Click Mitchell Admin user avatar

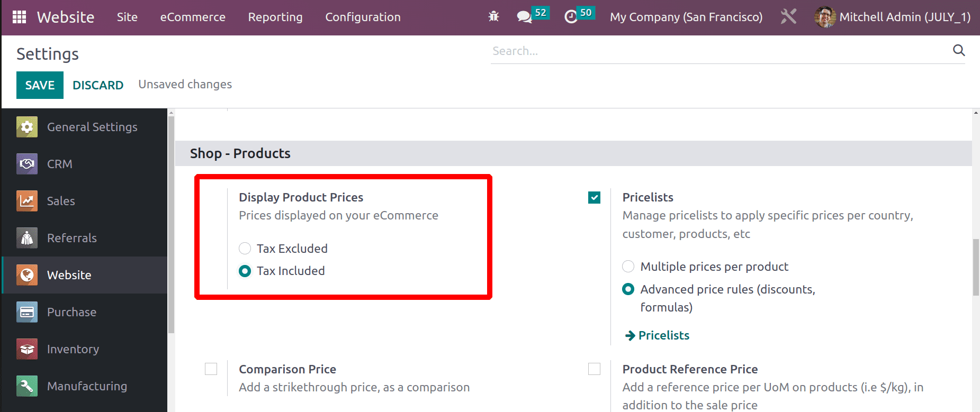coord(825,17)
